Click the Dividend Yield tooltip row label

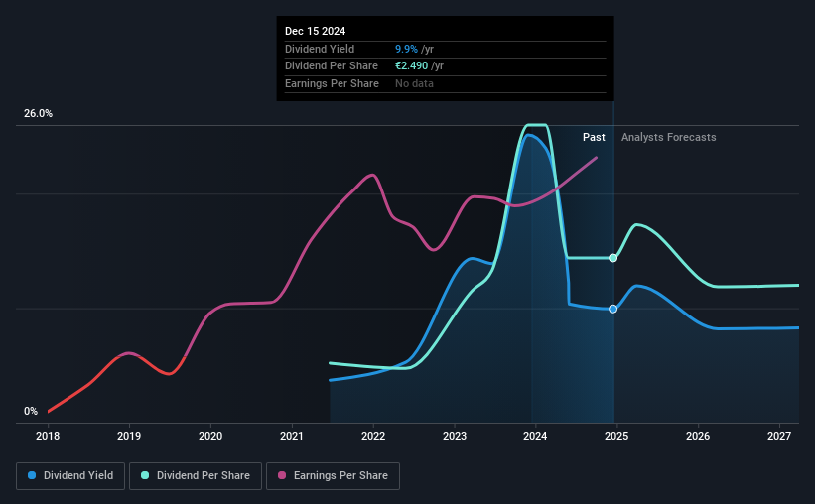coord(320,49)
